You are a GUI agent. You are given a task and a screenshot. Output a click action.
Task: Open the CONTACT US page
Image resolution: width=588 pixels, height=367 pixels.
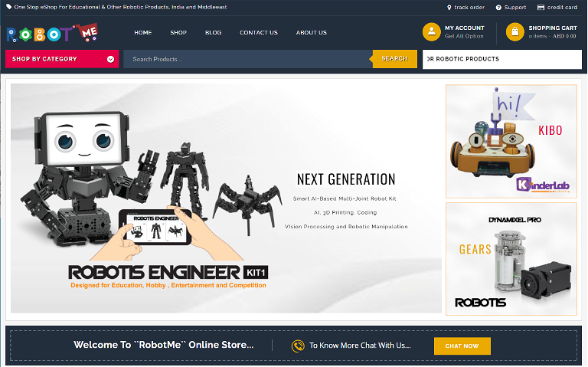coord(259,33)
